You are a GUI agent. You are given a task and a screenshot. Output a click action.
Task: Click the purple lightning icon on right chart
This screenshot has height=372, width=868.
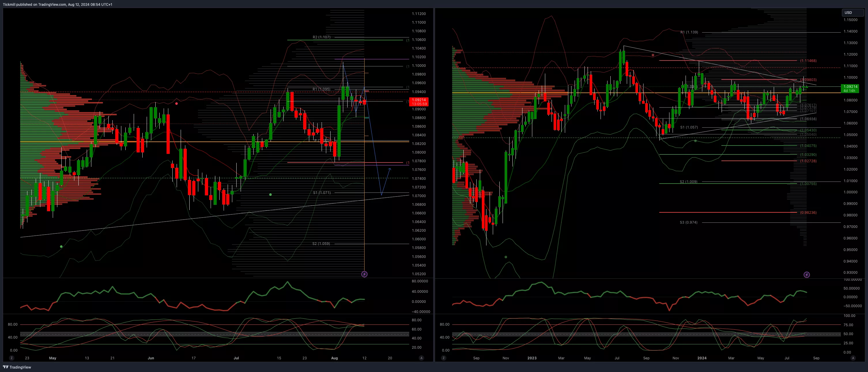(x=807, y=275)
